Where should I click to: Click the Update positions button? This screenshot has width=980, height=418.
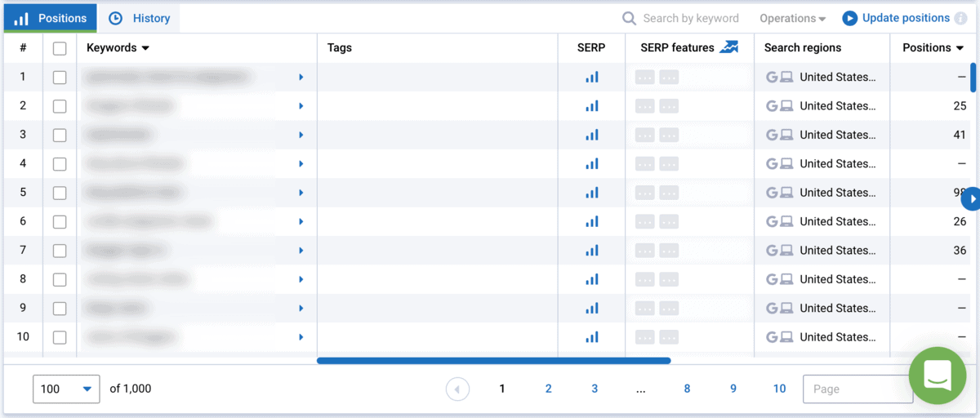(x=896, y=18)
